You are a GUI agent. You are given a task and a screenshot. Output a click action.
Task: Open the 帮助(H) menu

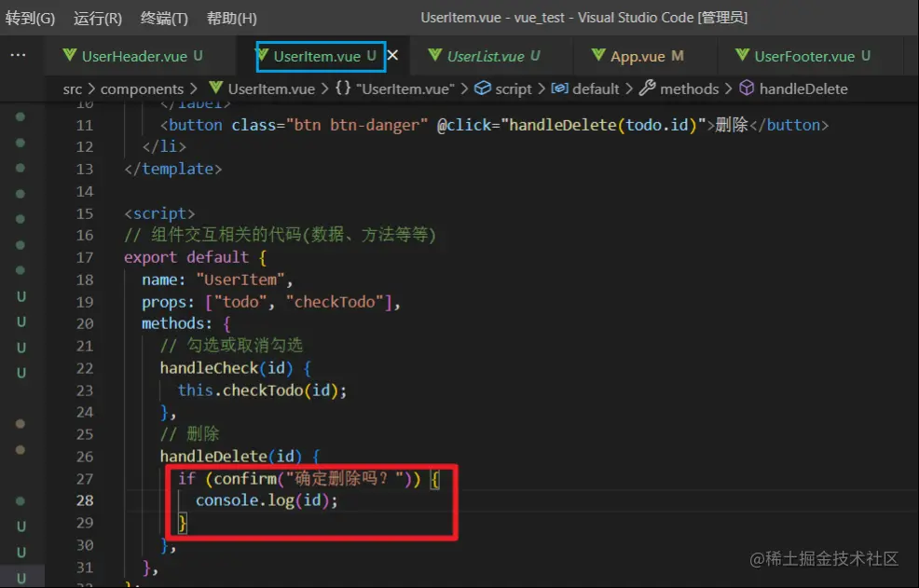(231, 19)
